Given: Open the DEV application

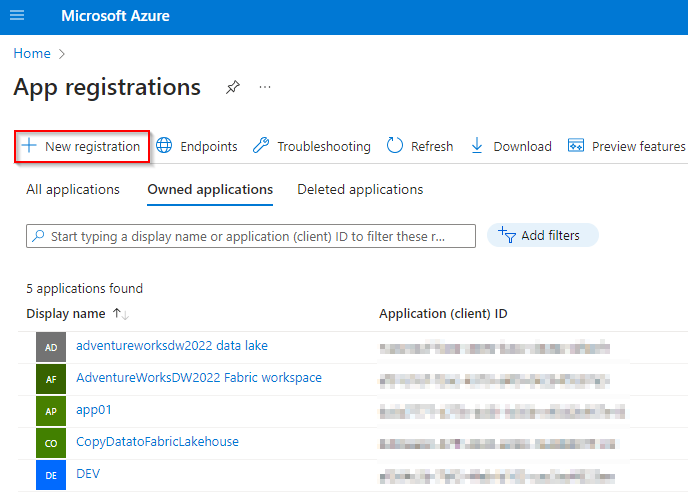Looking at the screenshot, I should click(88, 474).
